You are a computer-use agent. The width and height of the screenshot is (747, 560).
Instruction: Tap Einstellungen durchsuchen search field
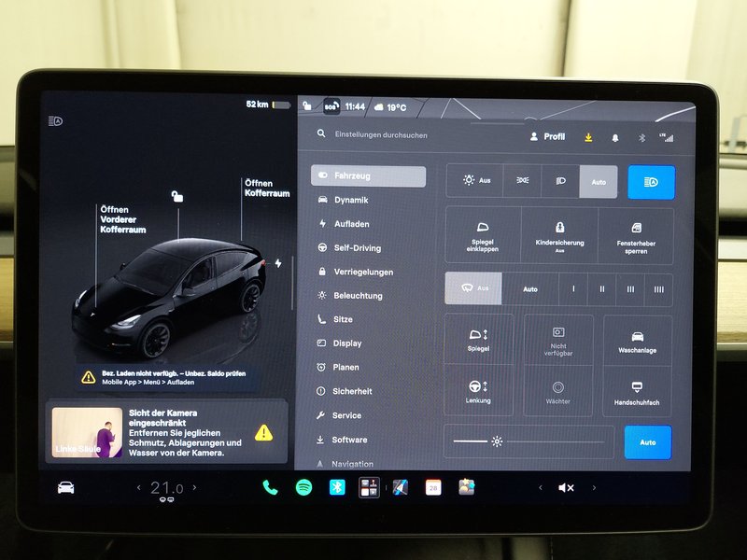pos(381,134)
